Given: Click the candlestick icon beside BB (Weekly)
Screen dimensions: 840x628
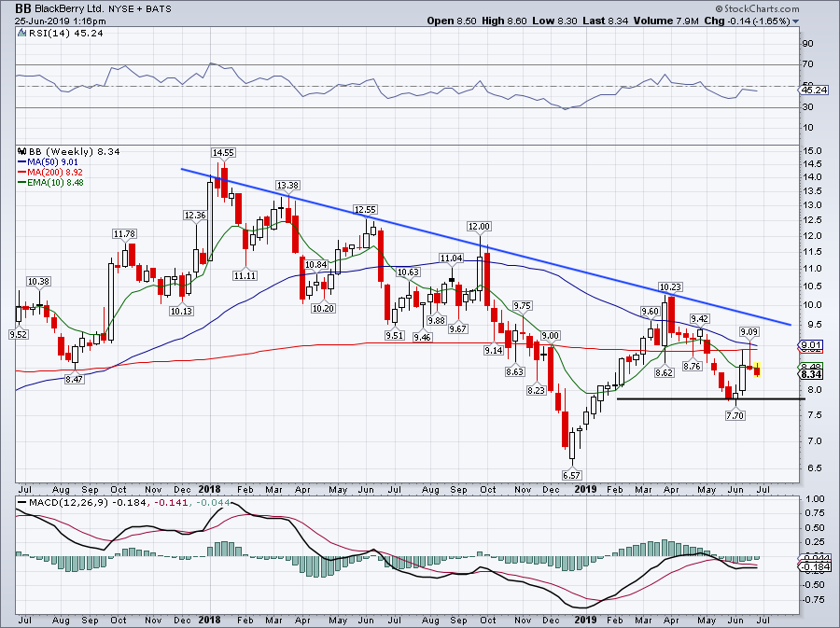Looking at the screenshot, I should 21,151.
